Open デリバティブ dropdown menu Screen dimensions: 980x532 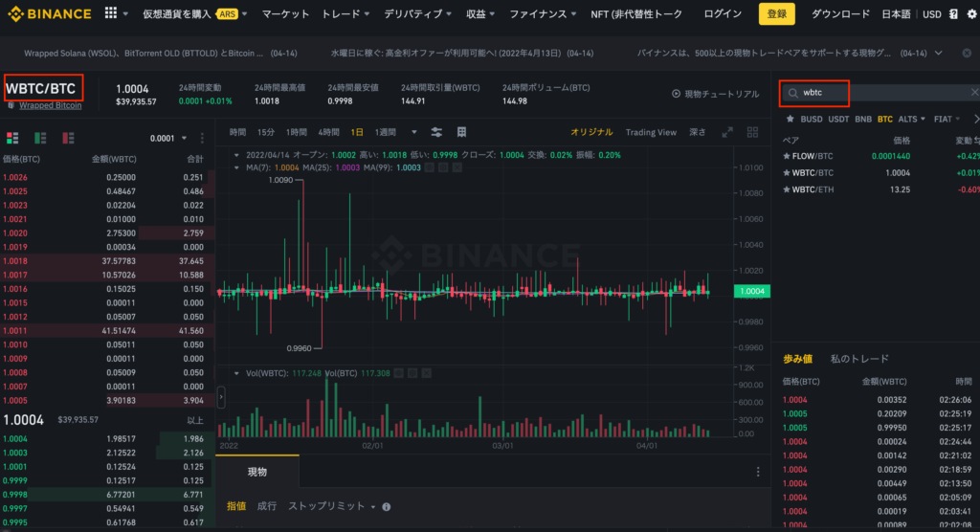(417, 13)
